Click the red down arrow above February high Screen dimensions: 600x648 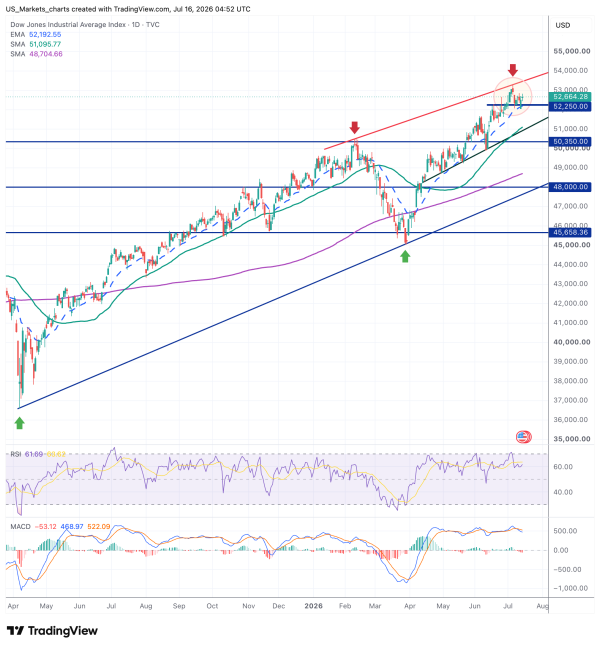coord(355,127)
